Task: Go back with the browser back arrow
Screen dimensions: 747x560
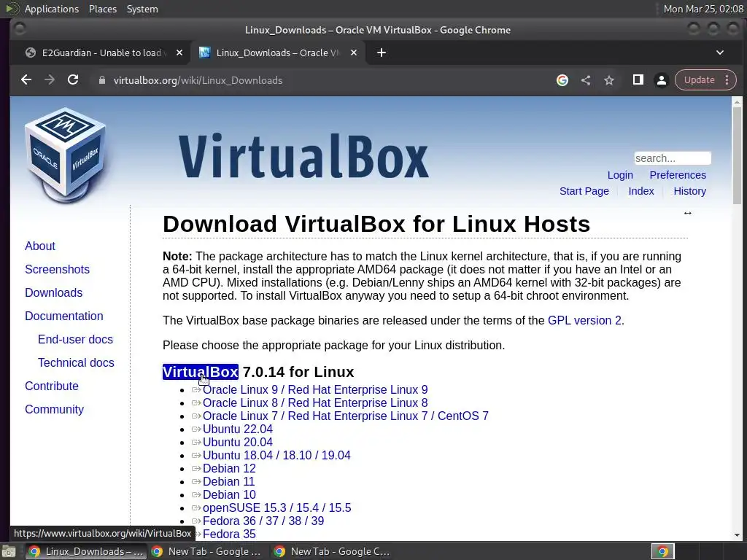Action: [x=26, y=80]
